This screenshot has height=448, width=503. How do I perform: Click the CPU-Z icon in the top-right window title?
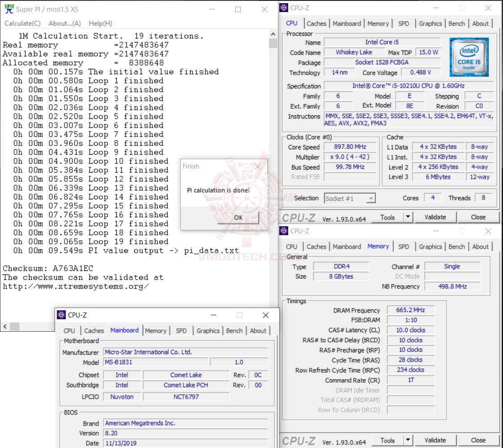(284, 8)
